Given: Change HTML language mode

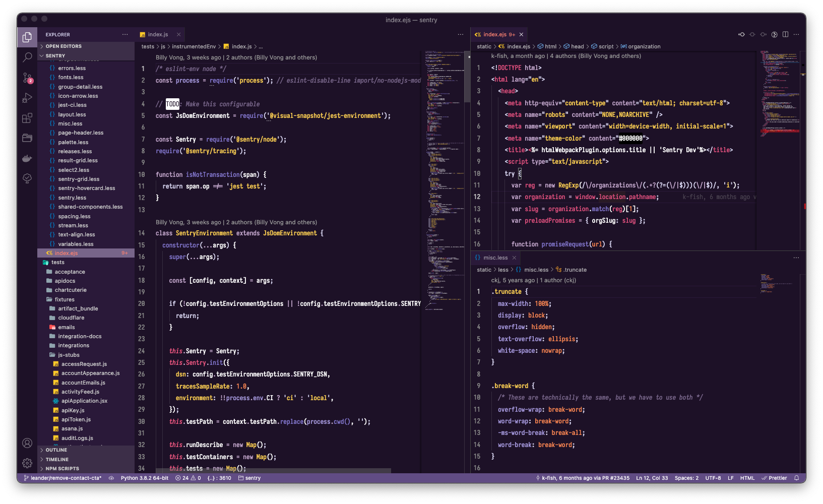Looking at the screenshot, I should [x=747, y=478].
